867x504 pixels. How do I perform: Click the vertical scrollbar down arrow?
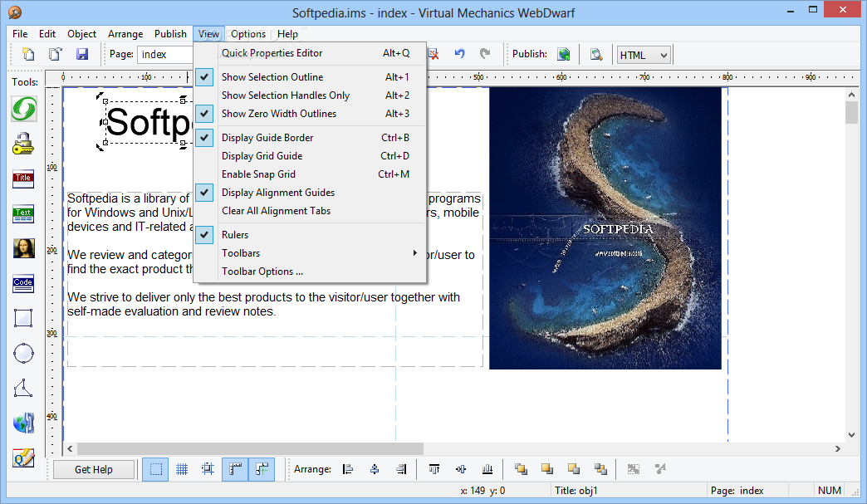(x=851, y=435)
